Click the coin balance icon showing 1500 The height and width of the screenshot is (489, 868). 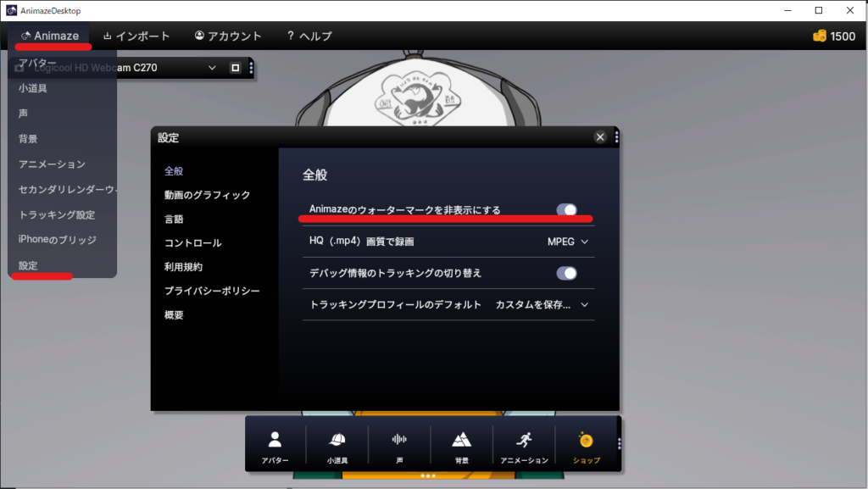tap(820, 36)
